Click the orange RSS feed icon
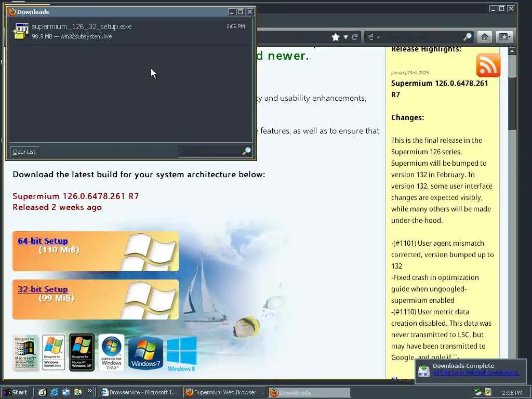 coord(488,65)
